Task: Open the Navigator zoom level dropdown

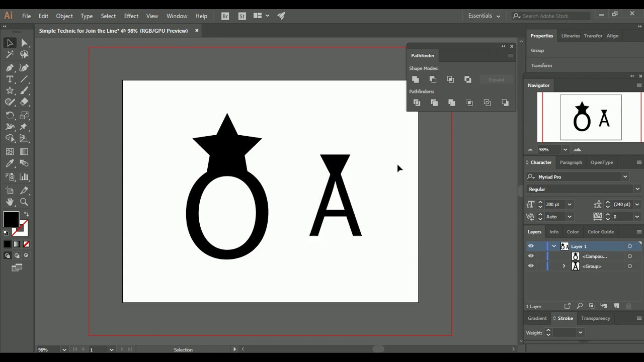Action: 565,150
